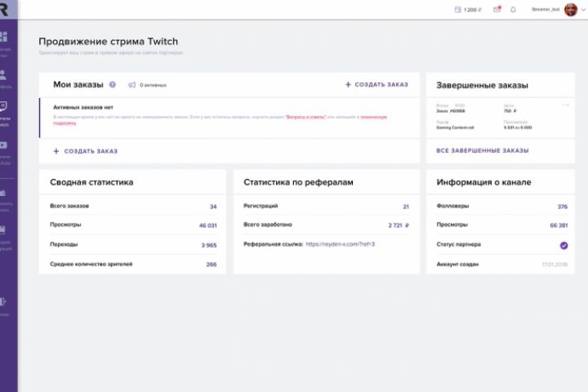588x392 pixels.
Task: Expand the user account dropdown arrow
Action: (x=584, y=10)
